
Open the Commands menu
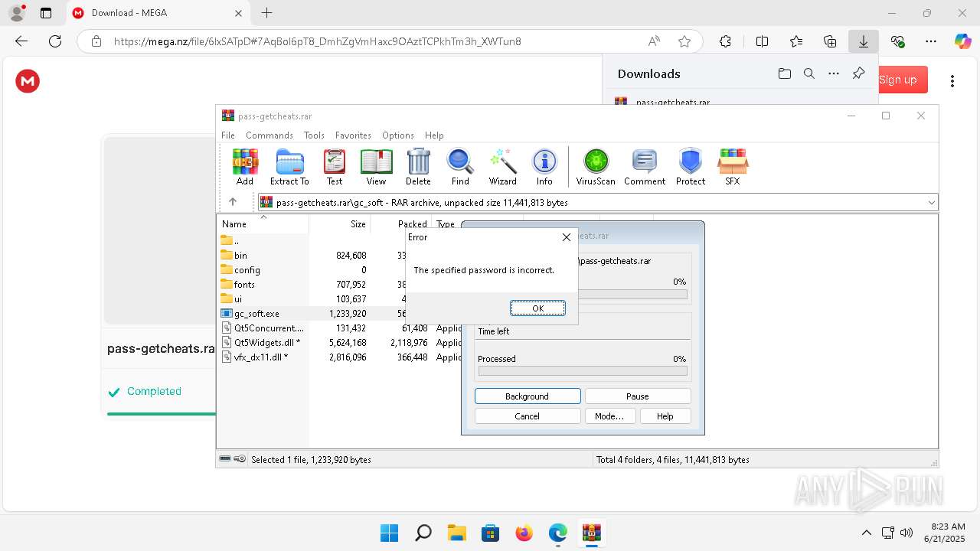pos(269,135)
